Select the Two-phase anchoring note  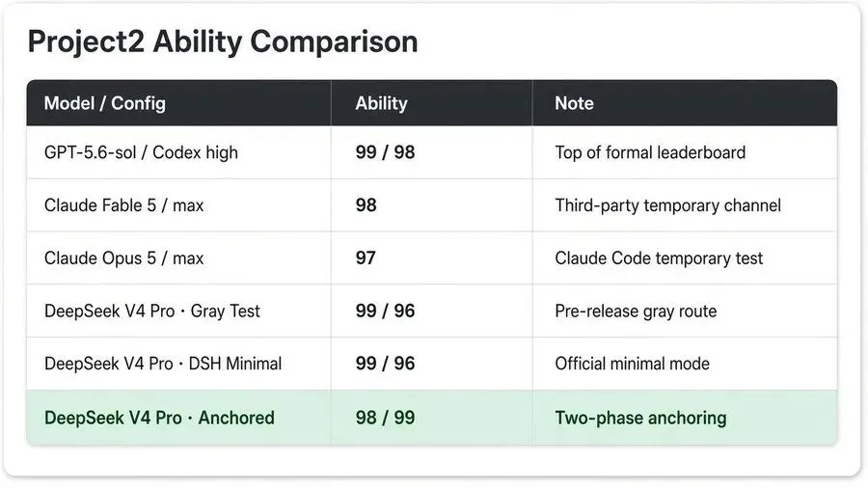[x=640, y=418]
